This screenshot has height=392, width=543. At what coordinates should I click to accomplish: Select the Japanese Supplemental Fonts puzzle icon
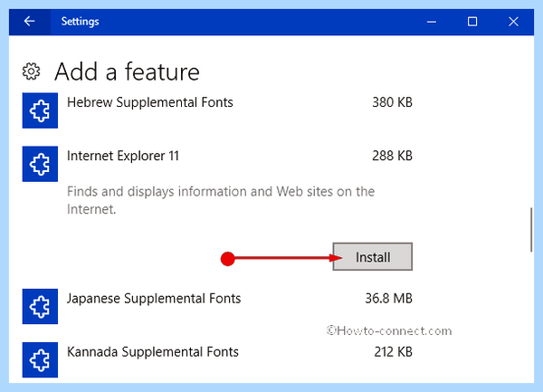point(40,307)
